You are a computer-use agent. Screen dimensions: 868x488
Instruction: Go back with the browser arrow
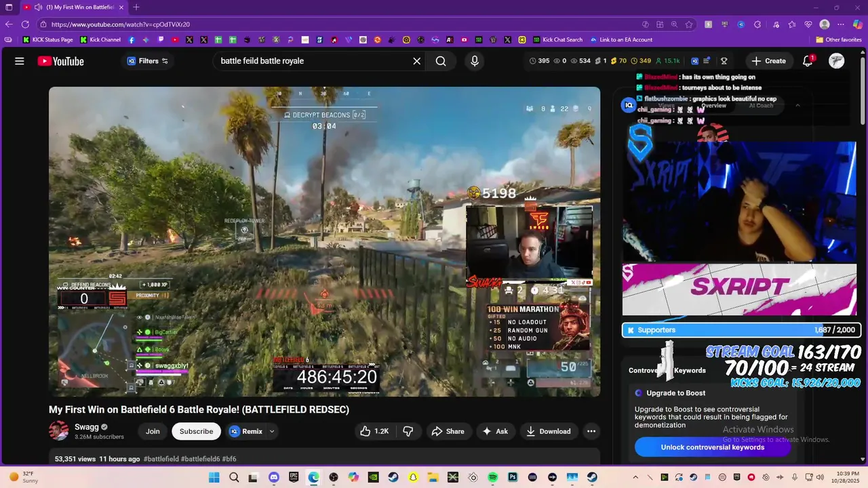tap(9, 24)
